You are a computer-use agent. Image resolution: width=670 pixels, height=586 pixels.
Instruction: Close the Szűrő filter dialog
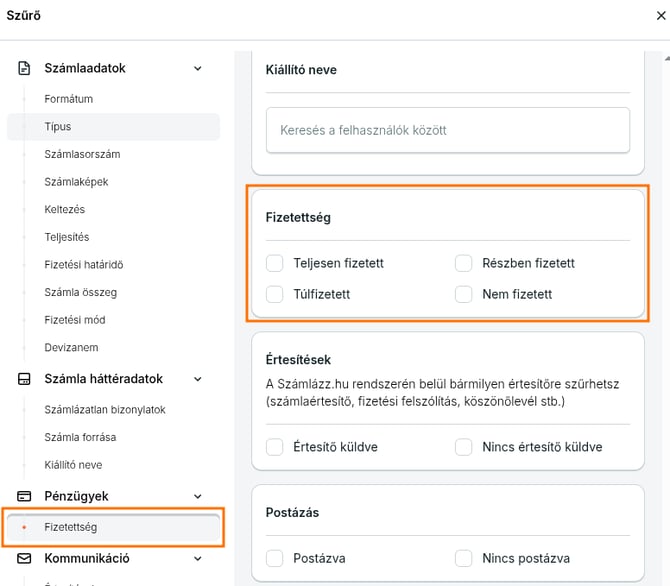pos(660,15)
